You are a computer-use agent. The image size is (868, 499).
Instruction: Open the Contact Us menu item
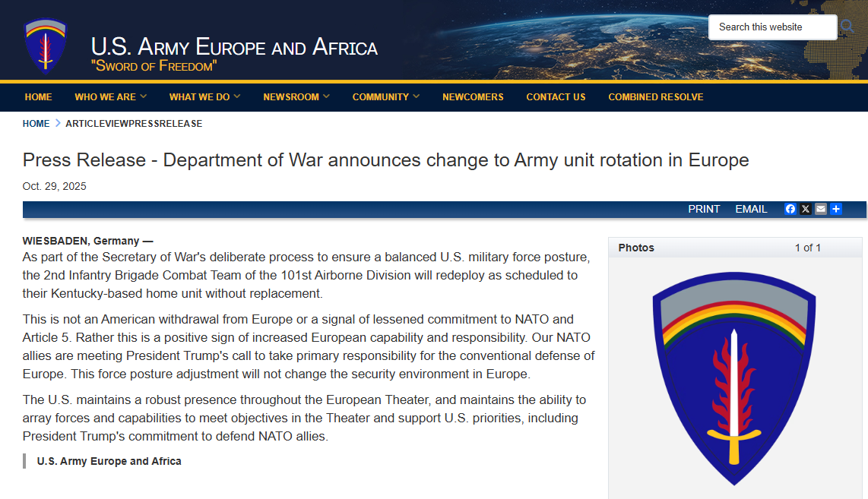556,97
